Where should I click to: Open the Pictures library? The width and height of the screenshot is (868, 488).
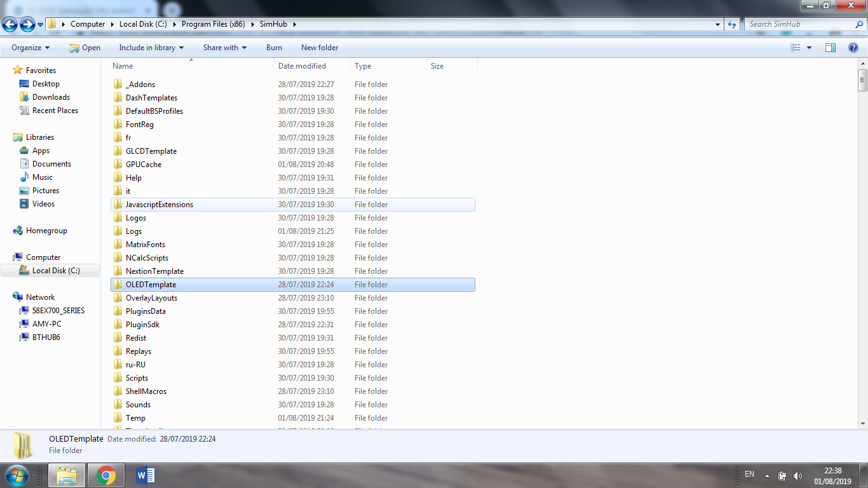(x=46, y=191)
